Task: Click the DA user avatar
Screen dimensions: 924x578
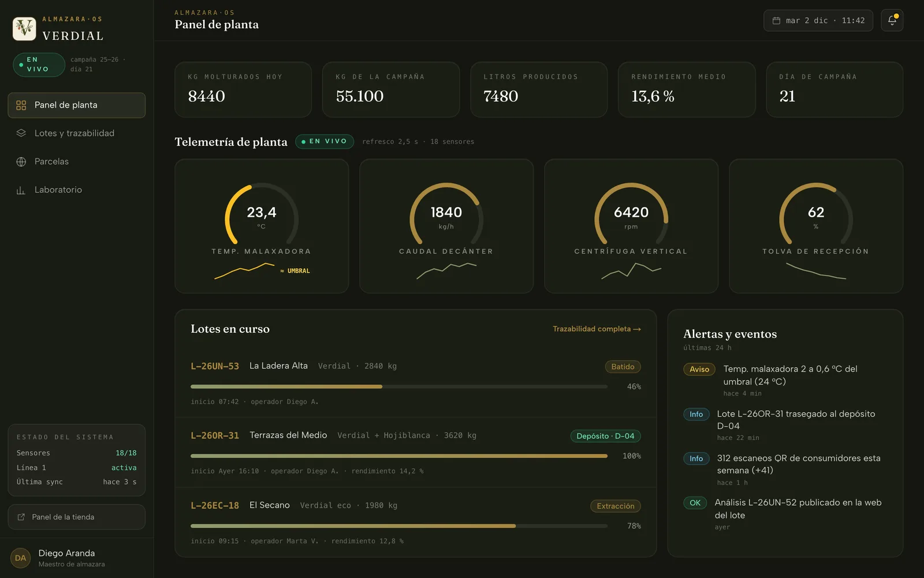Action: point(20,558)
